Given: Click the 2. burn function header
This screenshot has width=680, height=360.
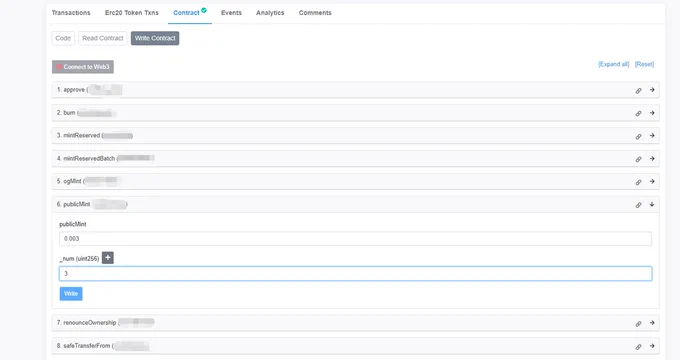Looking at the screenshot, I should (x=355, y=113).
